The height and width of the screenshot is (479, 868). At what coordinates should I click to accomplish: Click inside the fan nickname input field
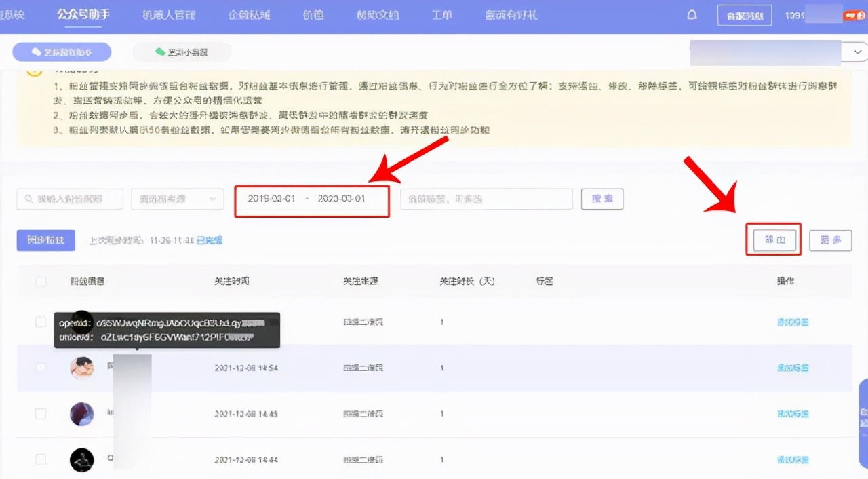[x=75, y=199]
